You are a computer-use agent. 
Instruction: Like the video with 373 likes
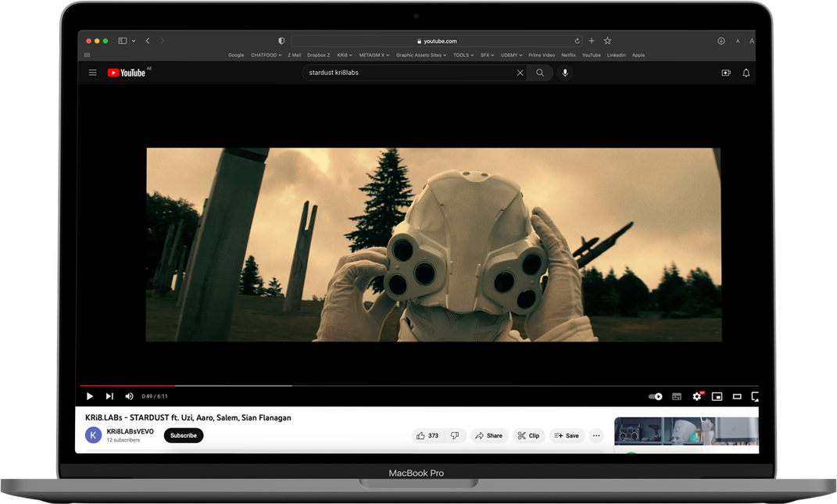click(x=427, y=435)
